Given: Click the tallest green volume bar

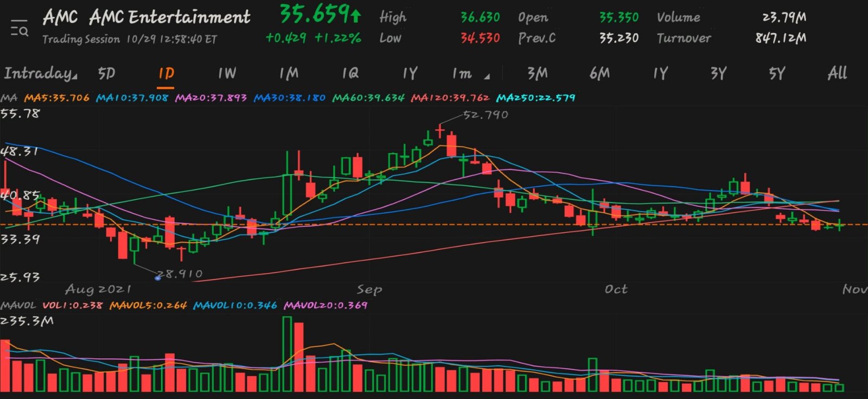Looking at the screenshot, I should [288, 354].
